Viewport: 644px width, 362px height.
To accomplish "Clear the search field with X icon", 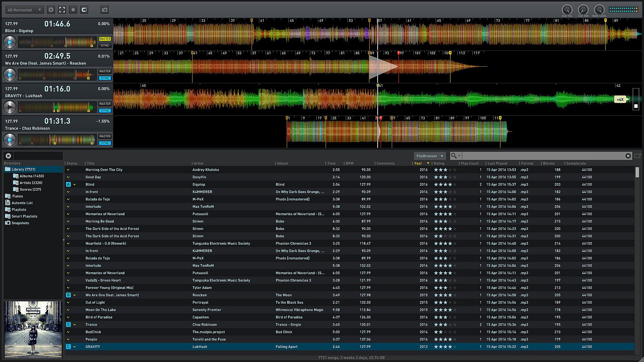I will click(628, 156).
